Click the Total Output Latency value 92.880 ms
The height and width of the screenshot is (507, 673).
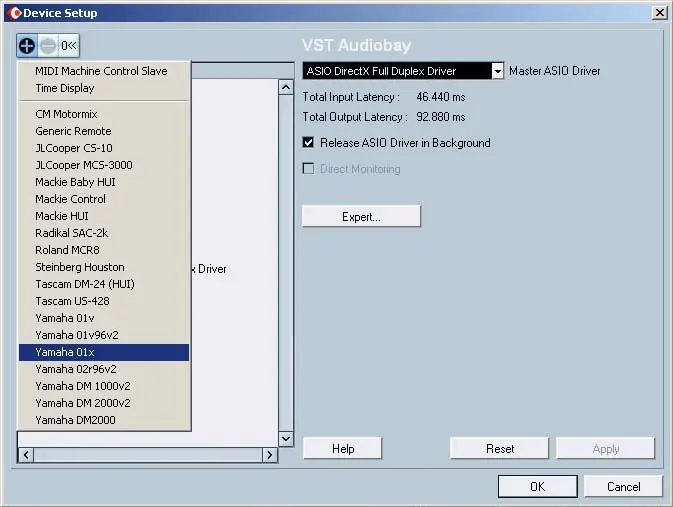(441, 117)
